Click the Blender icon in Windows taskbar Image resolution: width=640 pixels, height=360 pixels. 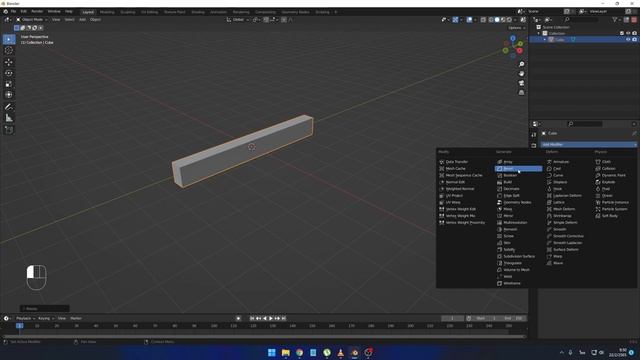pos(354,353)
